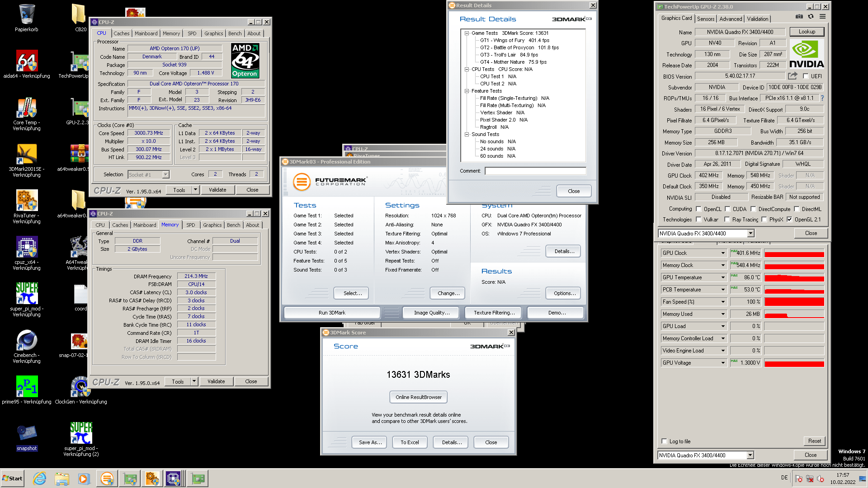
Task: Switch to CPU-Z via its purple chip taskbar icon
Action: (173, 479)
